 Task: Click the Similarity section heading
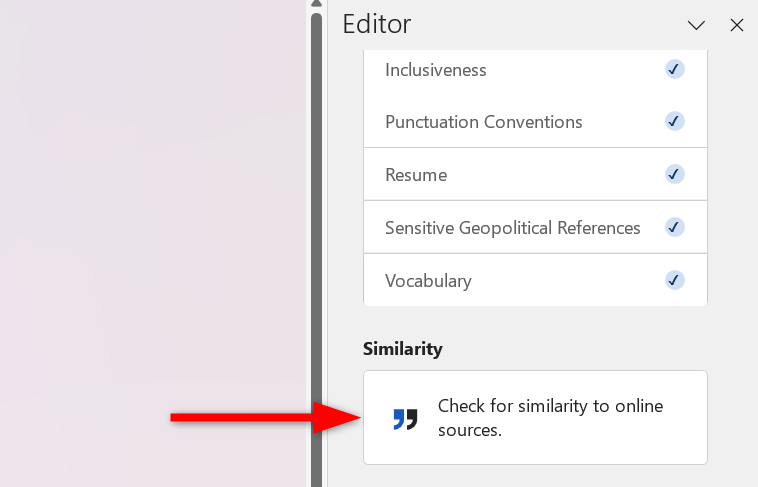(403, 349)
